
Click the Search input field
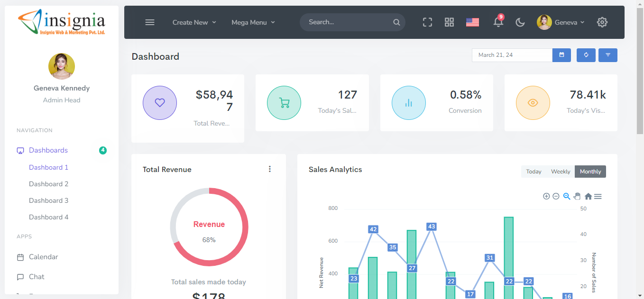349,22
